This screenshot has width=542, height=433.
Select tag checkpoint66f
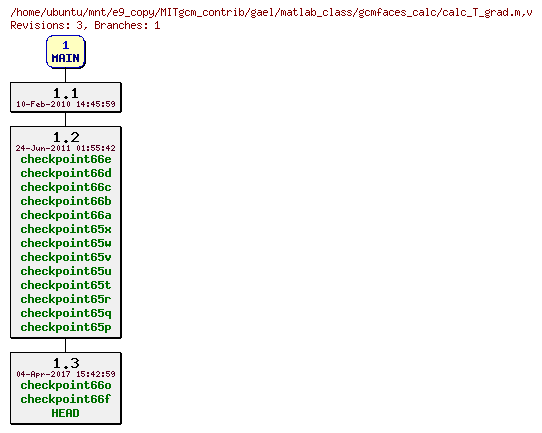point(66,399)
